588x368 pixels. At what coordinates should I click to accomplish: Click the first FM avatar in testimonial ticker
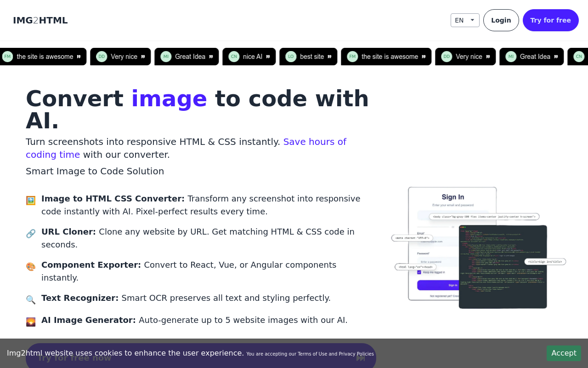tap(7, 57)
